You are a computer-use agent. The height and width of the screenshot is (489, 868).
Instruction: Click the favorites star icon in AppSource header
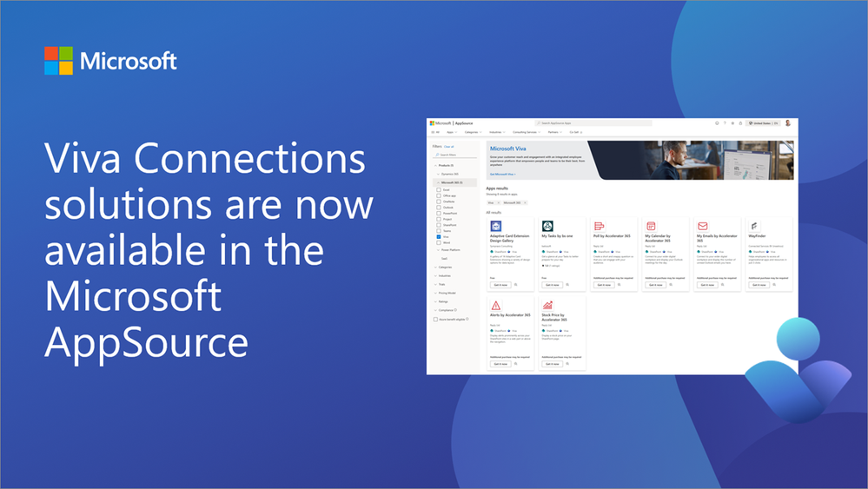click(x=733, y=123)
